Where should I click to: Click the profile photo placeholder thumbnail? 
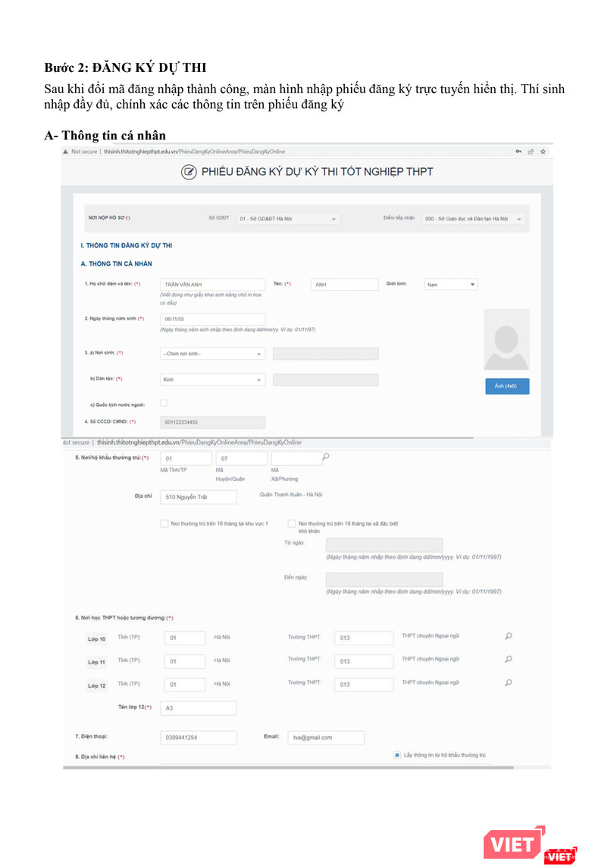tap(506, 341)
